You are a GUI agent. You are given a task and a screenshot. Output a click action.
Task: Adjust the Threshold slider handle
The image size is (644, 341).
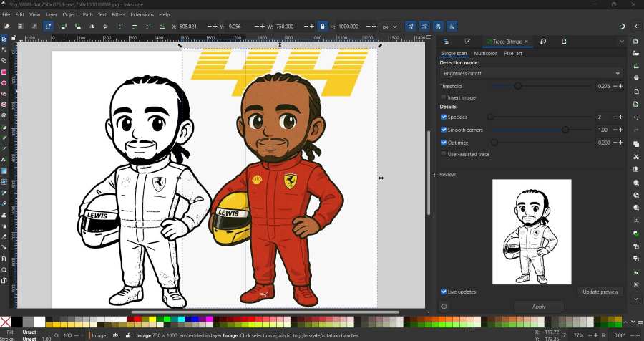pos(518,86)
